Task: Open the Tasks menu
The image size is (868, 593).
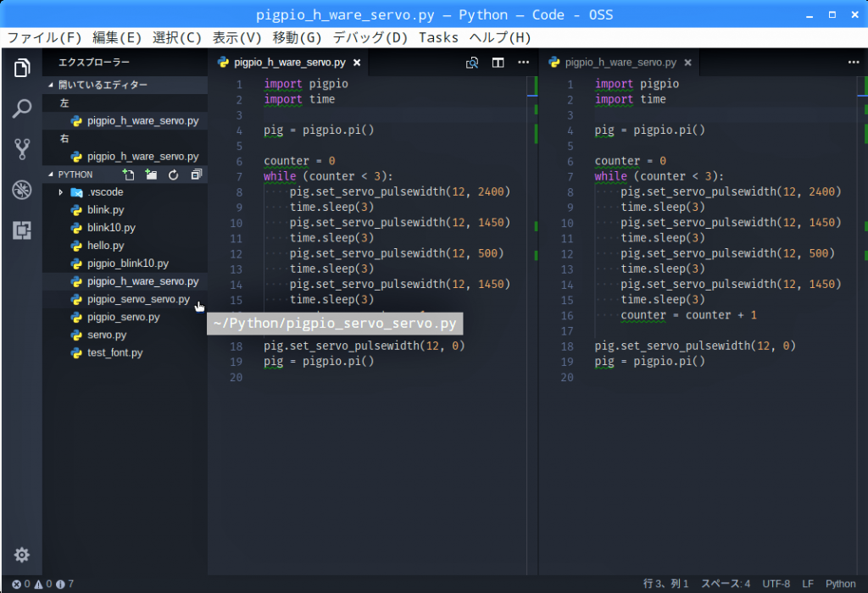Action: coord(438,37)
